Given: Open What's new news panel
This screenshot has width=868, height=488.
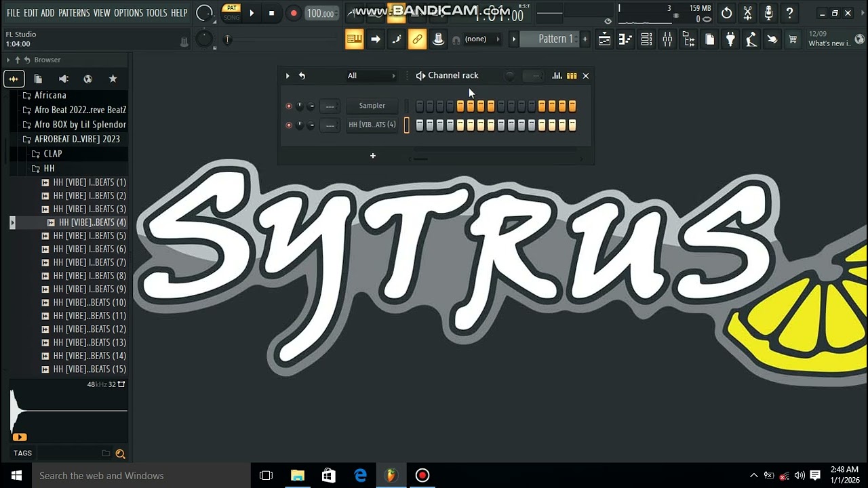Looking at the screenshot, I should click(x=836, y=39).
